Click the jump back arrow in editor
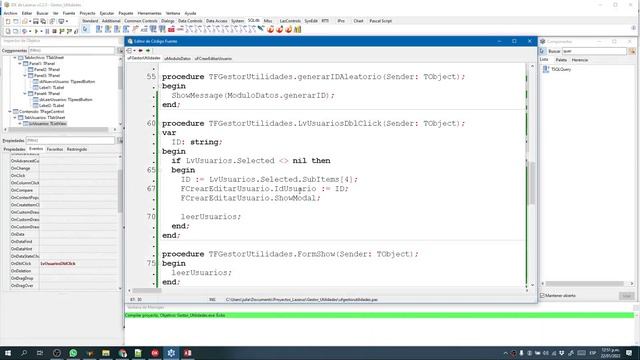This screenshot has height=360, width=640. click(x=140, y=51)
